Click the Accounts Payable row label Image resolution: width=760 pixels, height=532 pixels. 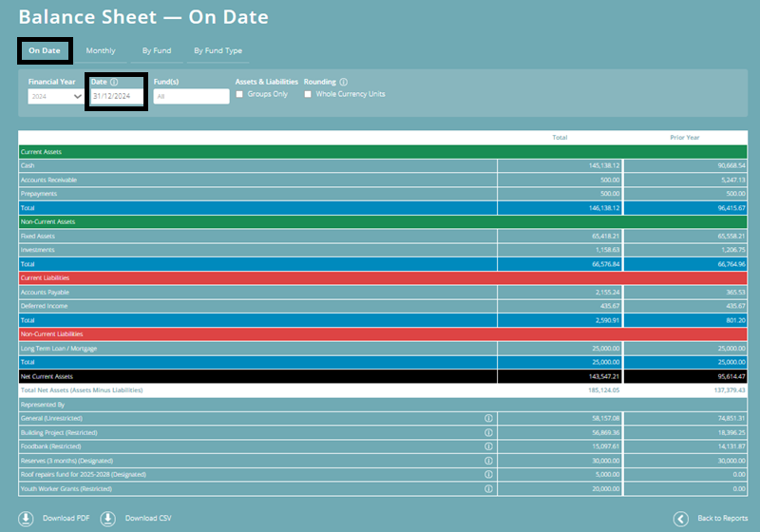pyautogui.click(x=45, y=293)
